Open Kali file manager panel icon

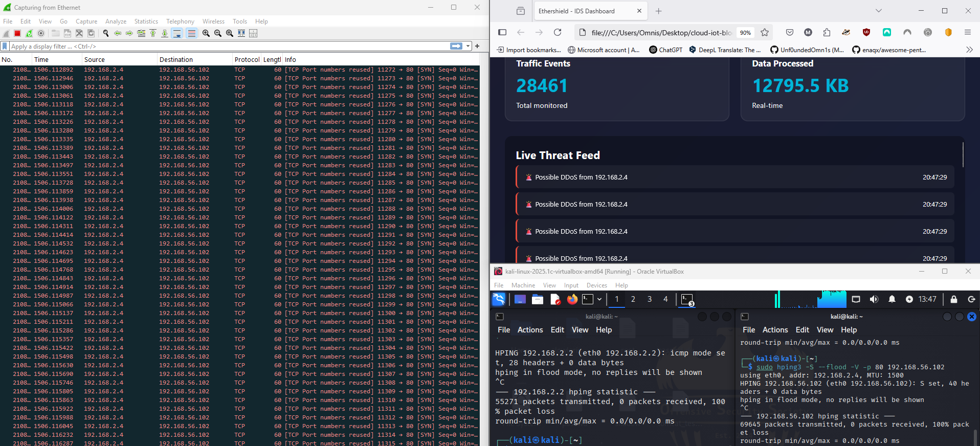(538, 299)
